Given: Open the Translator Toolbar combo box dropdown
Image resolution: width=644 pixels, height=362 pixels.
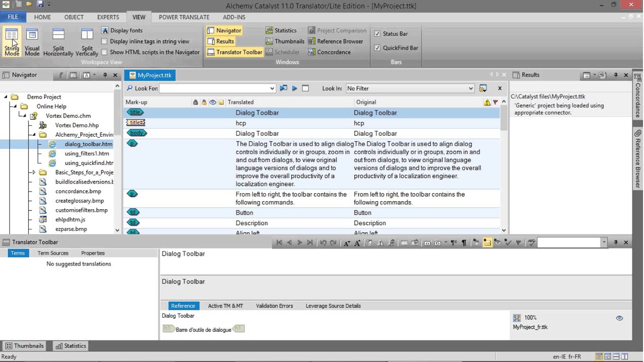Looking at the screenshot, I should [604, 243].
